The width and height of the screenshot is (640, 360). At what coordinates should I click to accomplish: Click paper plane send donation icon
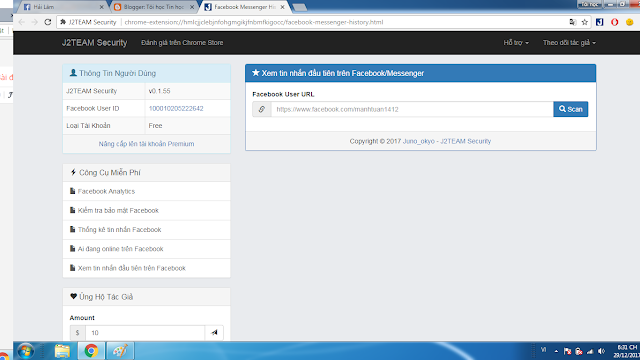pos(214,333)
